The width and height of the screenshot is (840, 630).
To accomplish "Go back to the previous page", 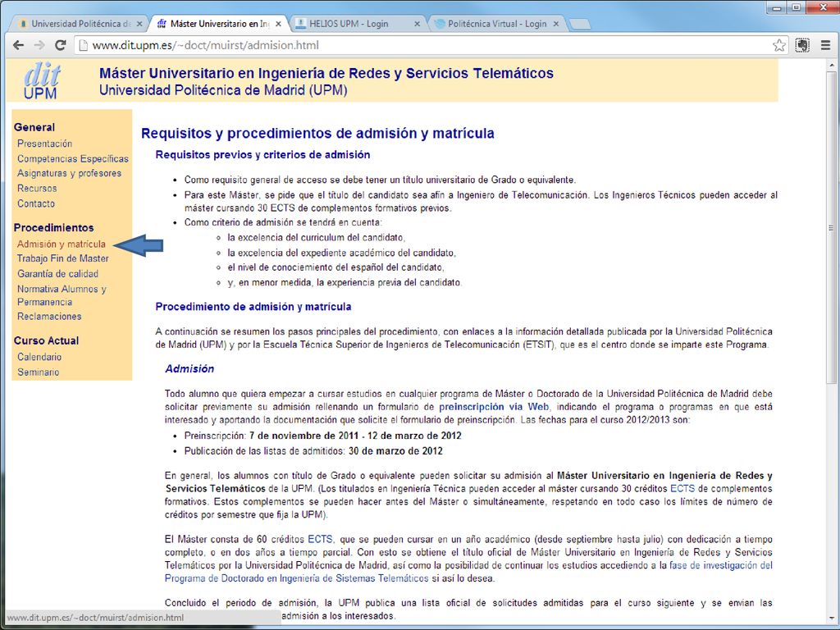I will click(19, 46).
